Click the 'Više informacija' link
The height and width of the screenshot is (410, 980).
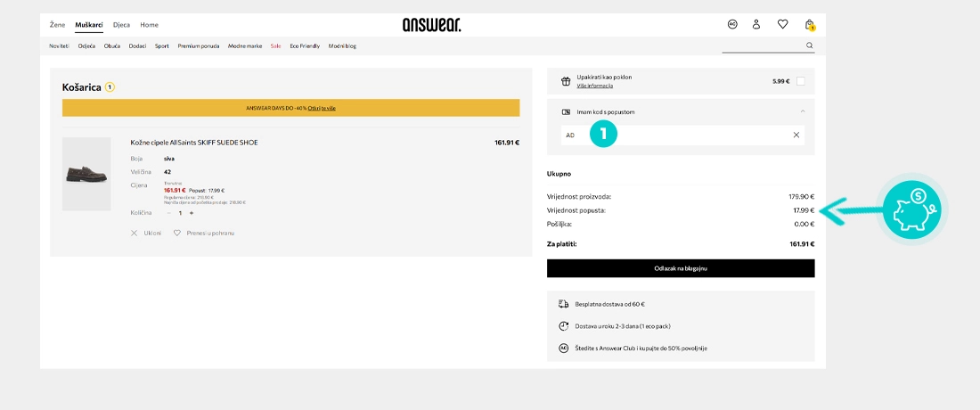(594, 86)
